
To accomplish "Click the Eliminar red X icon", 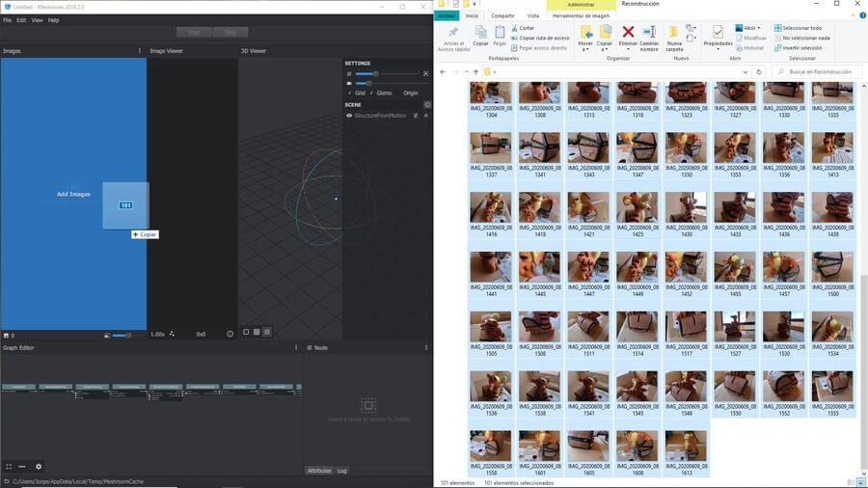I will point(628,33).
